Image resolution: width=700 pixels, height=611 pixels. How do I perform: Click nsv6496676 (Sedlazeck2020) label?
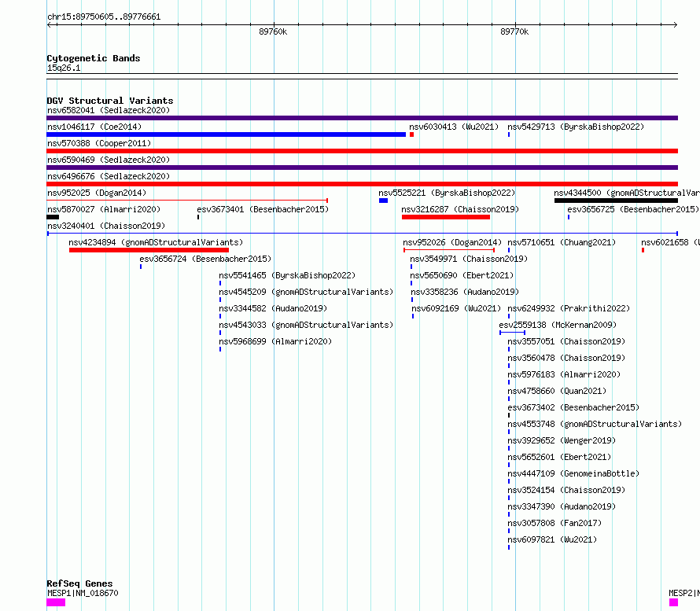click(109, 176)
